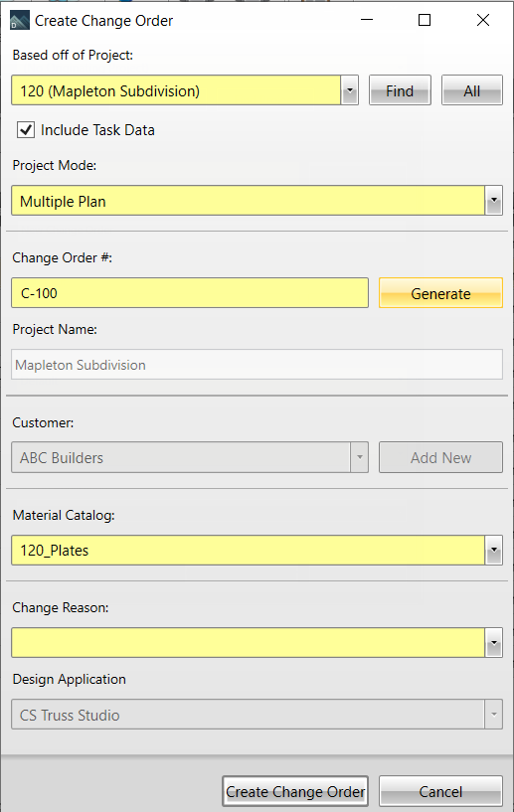Click the Find button
The width and height of the screenshot is (514, 812).
(x=400, y=90)
